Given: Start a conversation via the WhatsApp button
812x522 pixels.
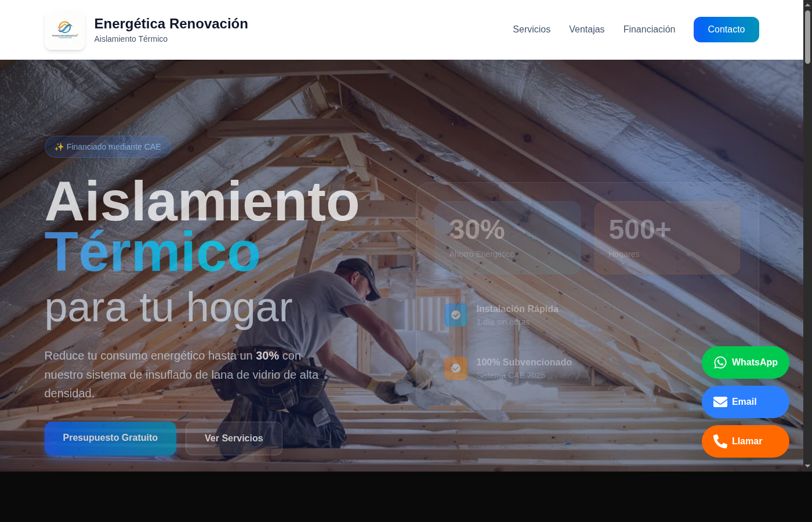Looking at the screenshot, I should 745,362.
